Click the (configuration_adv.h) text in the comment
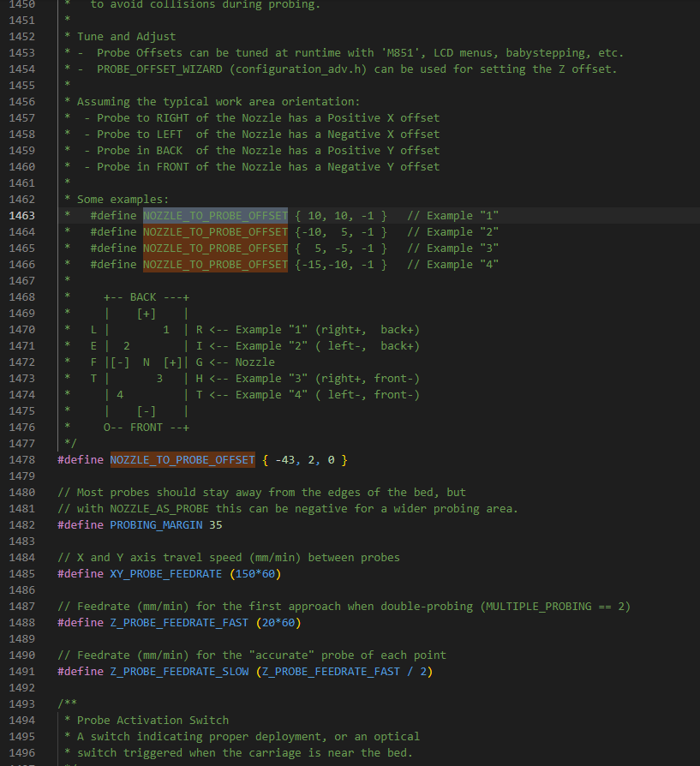Screen dimensions: 700x766 pos(298,69)
